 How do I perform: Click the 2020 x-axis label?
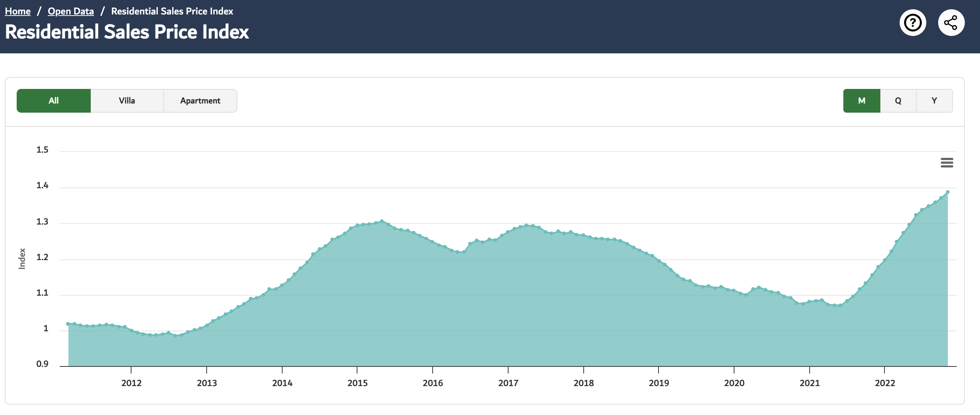[x=734, y=383]
